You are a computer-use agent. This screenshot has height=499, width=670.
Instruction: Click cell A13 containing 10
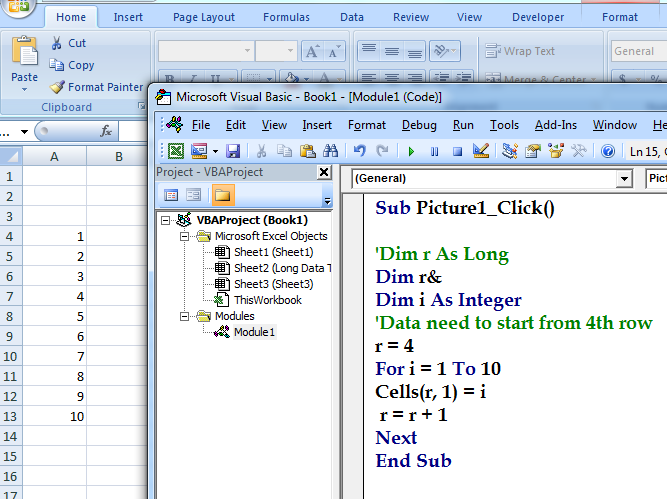point(54,417)
